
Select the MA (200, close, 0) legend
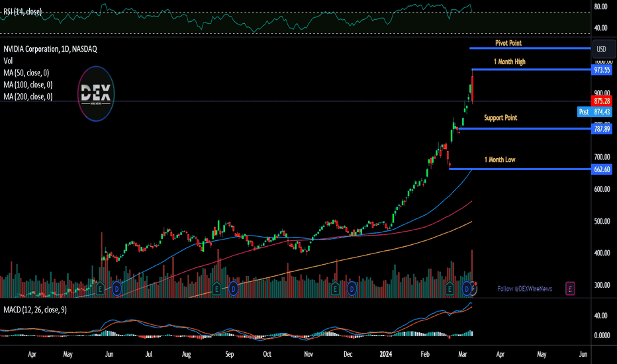coord(28,97)
